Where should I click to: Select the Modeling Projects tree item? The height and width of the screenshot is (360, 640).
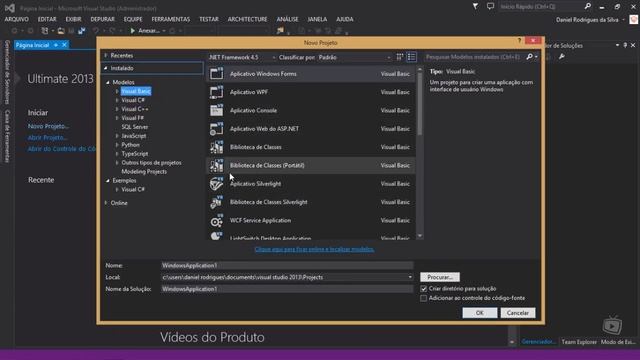click(144, 172)
